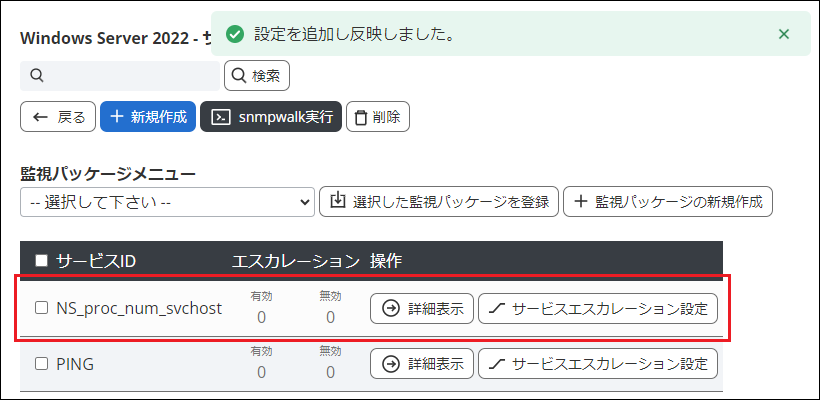Check the PING row checkbox

click(x=41, y=364)
